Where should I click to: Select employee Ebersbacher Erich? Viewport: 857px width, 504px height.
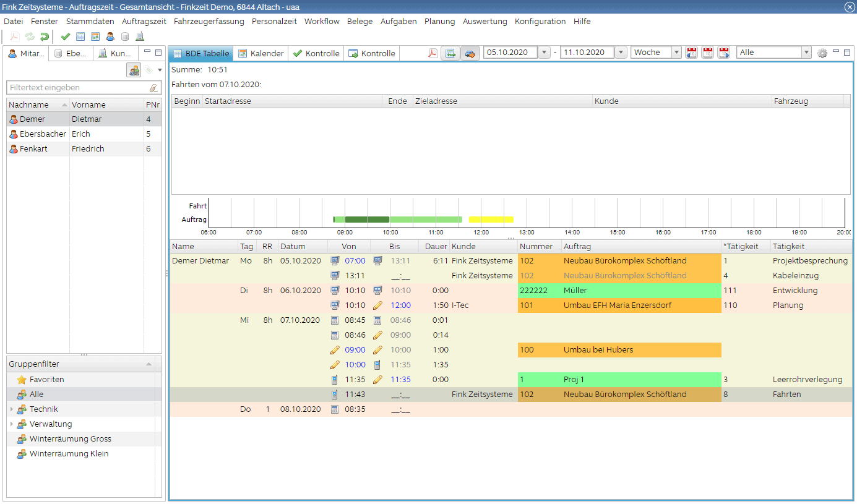point(84,134)
